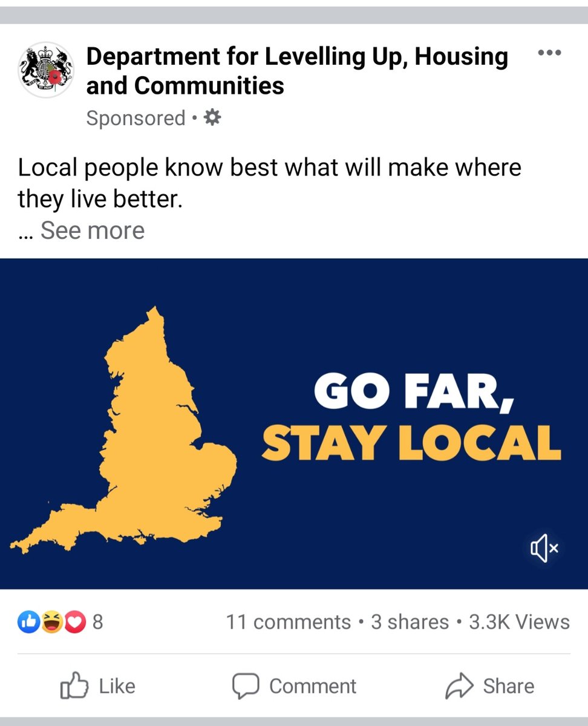This screenshot has height=726, width=588.
Task: Open the three-dot post options menu
Action: [549, 53]
